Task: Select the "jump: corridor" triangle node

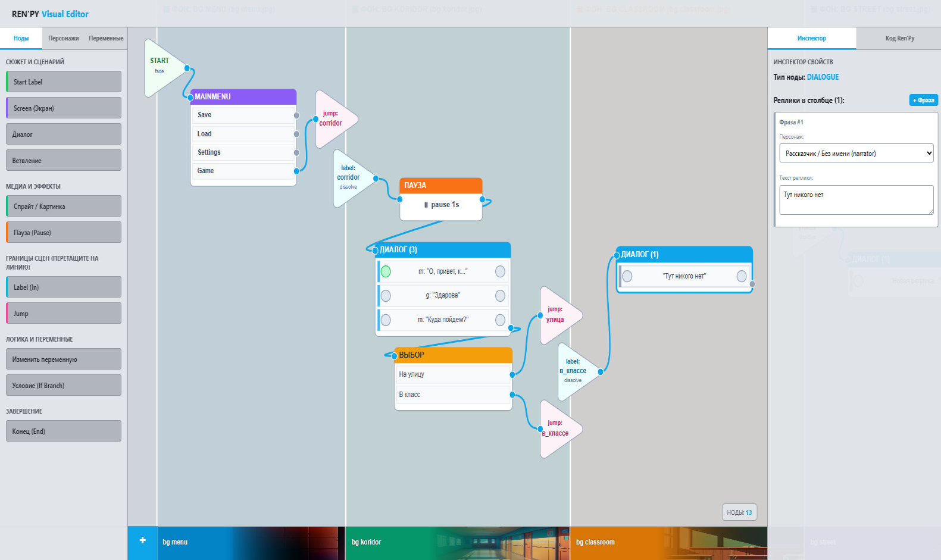Action: pos(334,119)
